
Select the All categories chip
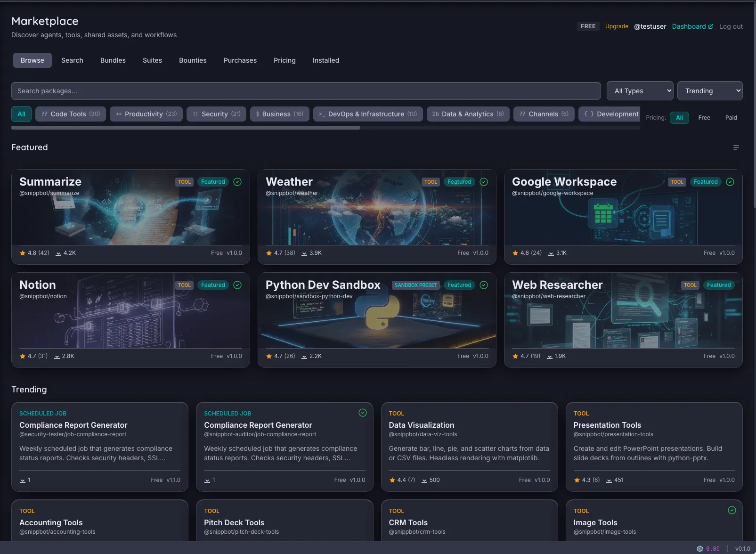click(x=21, y=114)
